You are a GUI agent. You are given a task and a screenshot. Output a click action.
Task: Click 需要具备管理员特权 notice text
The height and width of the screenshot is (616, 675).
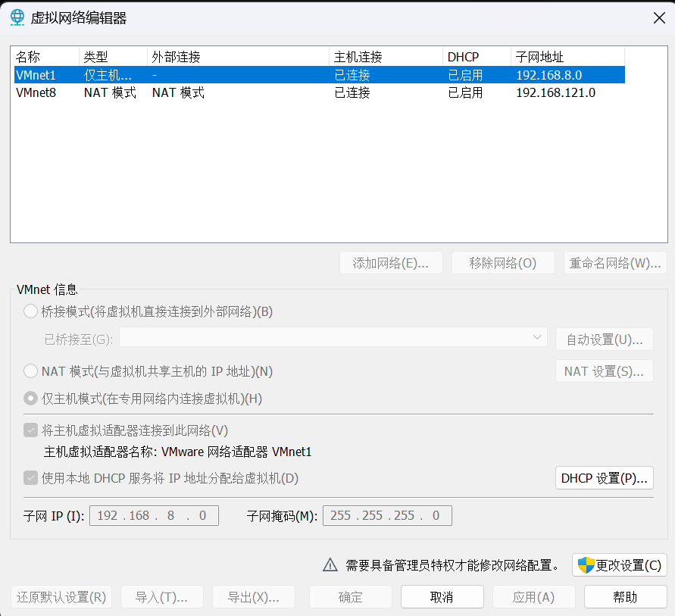(452, 564)
